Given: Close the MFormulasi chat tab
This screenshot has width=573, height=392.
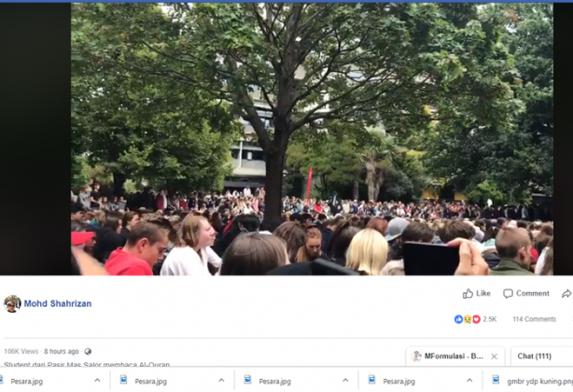Looking at the screenshot, I should point(494,357).
